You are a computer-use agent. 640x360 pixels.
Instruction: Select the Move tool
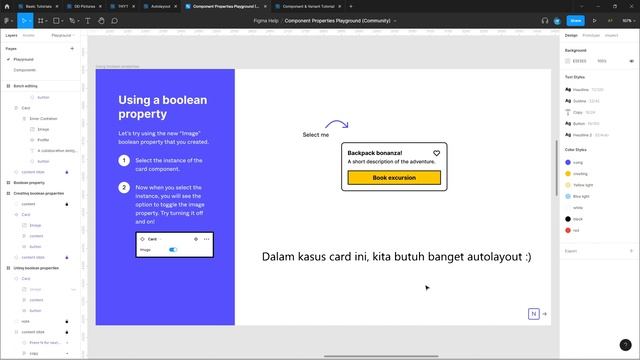click(24, 20)
